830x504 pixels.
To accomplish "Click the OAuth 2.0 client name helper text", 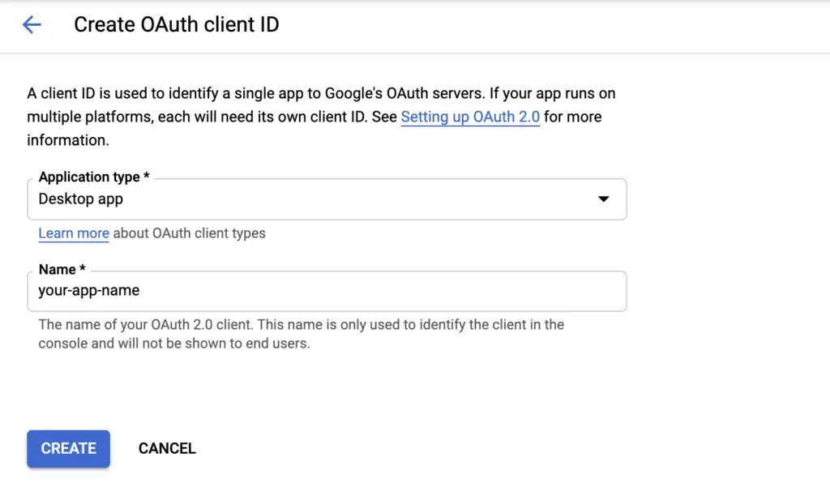I will pos(302,334).
